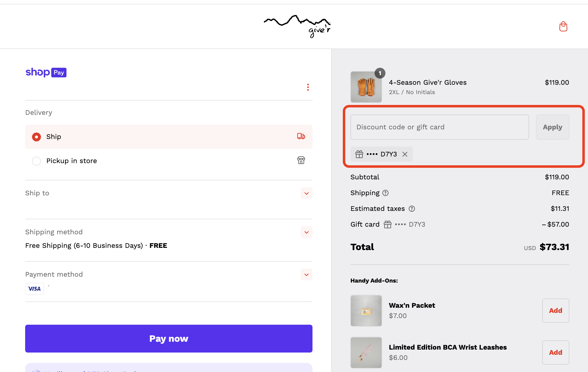
Task: Click the Pay now button
Action: point(169,338)
